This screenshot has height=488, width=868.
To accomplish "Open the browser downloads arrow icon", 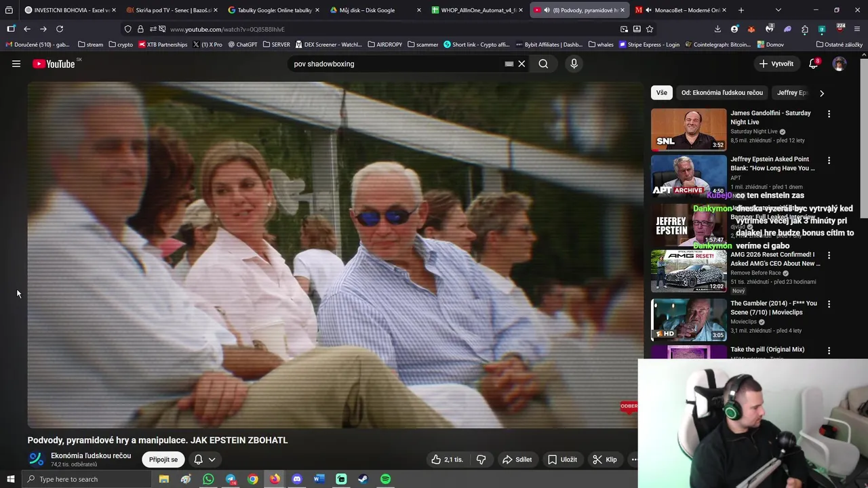I will click(717, 29).
